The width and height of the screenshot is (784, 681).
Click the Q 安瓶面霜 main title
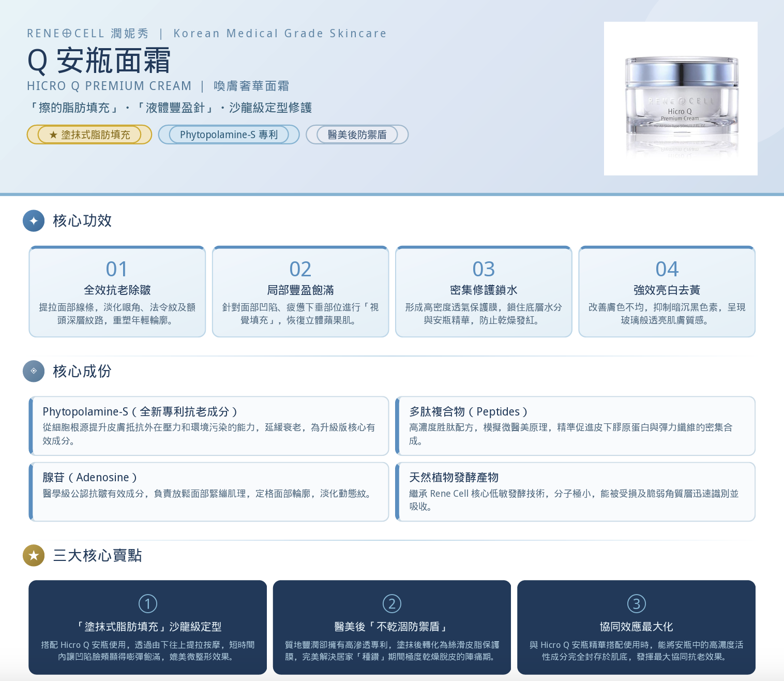coord(99,61)
